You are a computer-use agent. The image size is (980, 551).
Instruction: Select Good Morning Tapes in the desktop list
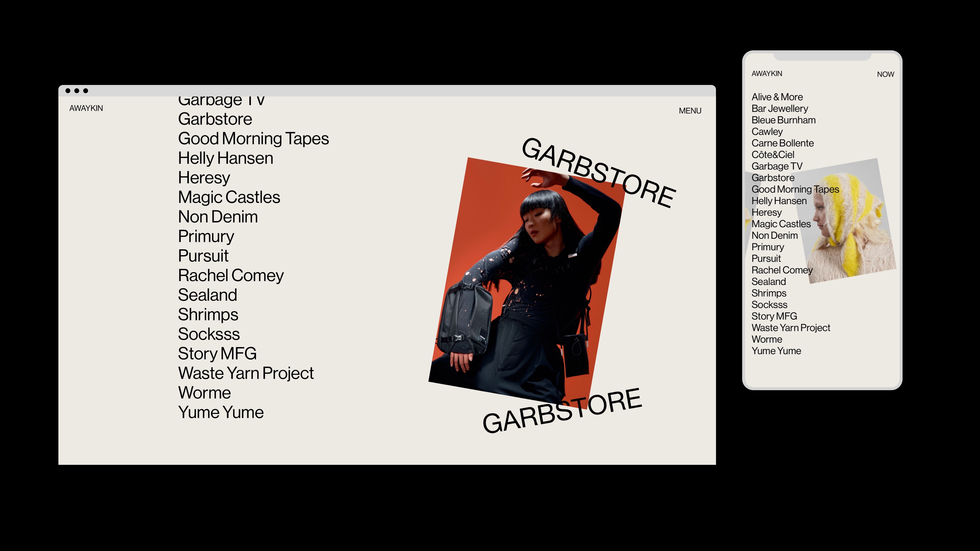[x=253, y=139]
